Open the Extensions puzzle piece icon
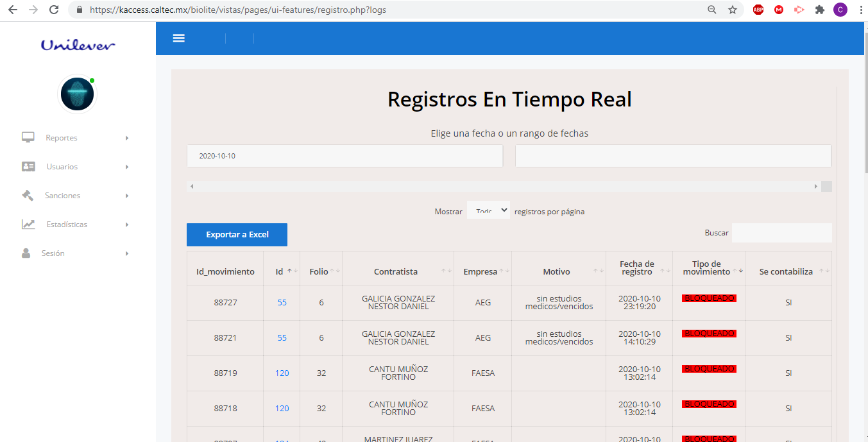 819,10
